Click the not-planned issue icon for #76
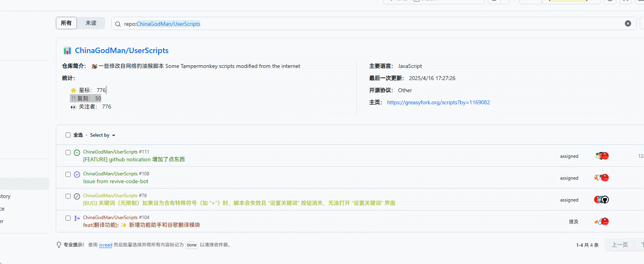 click(77, 196)
